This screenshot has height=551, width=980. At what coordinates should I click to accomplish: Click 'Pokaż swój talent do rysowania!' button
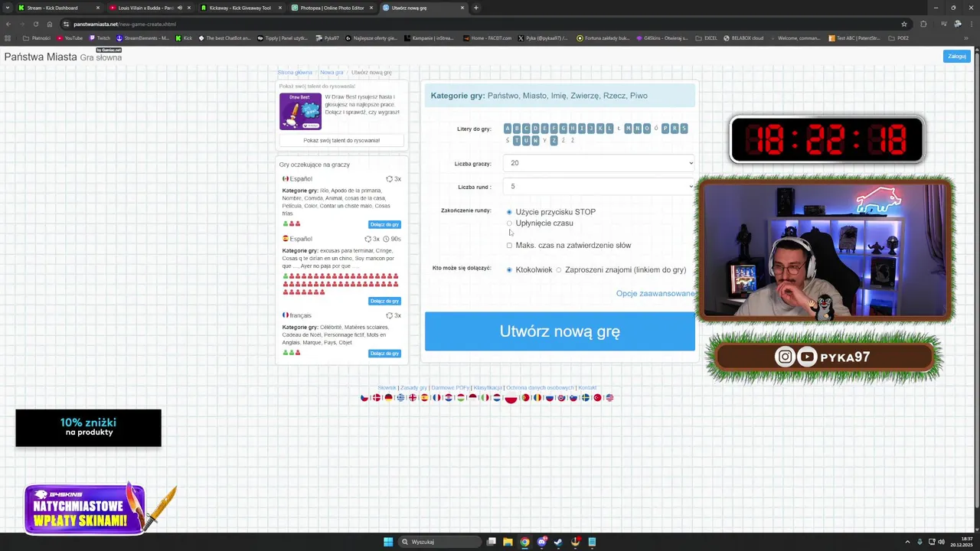coord(341,140)
